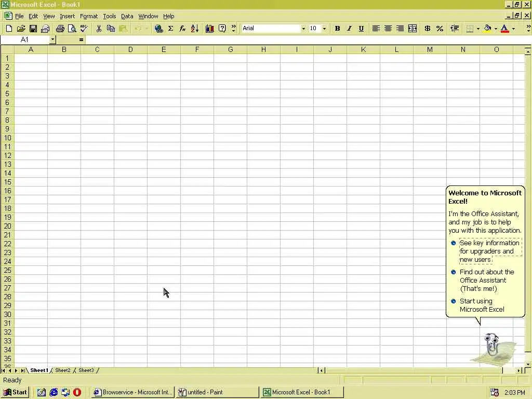Apply Currency Style dollar icon
Image resolution: width=532 pixels, height=399 pixels.
(428, 29)
